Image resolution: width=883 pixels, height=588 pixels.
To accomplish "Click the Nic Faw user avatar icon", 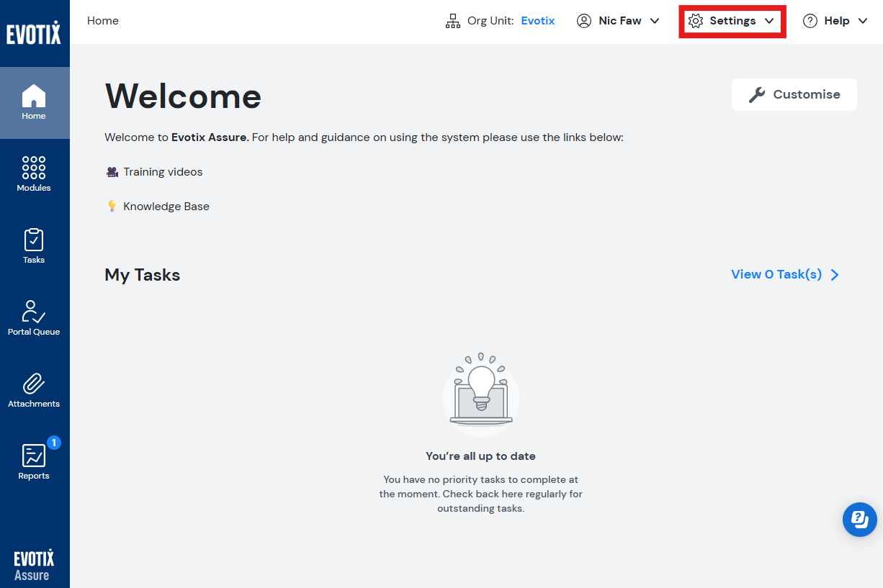I will 584,21.
